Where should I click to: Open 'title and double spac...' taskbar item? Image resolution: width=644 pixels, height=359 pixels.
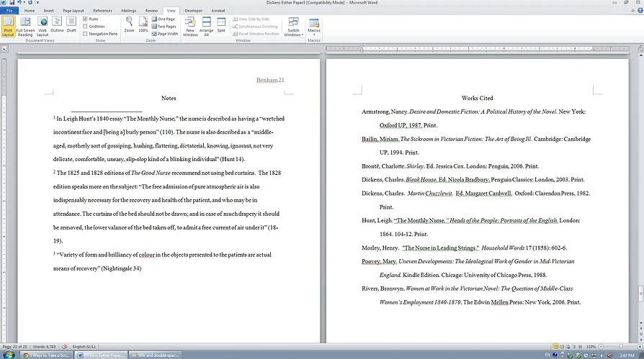155,355
